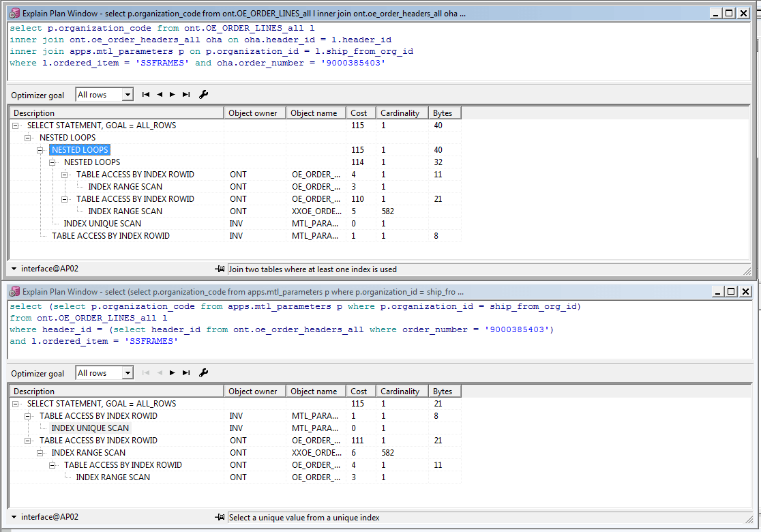
Task: Collapse SELECT STATEMENT node in top plan tree
Action: click(16, 125)
